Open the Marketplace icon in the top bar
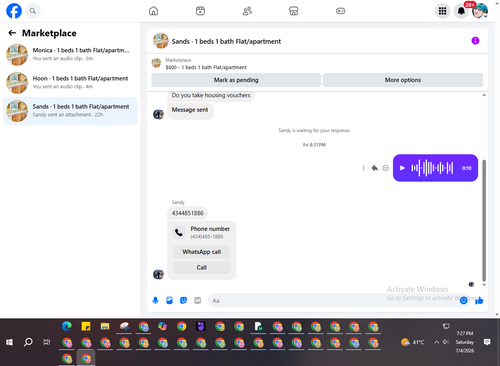The image size is (500, 366). tap(293, 11)
